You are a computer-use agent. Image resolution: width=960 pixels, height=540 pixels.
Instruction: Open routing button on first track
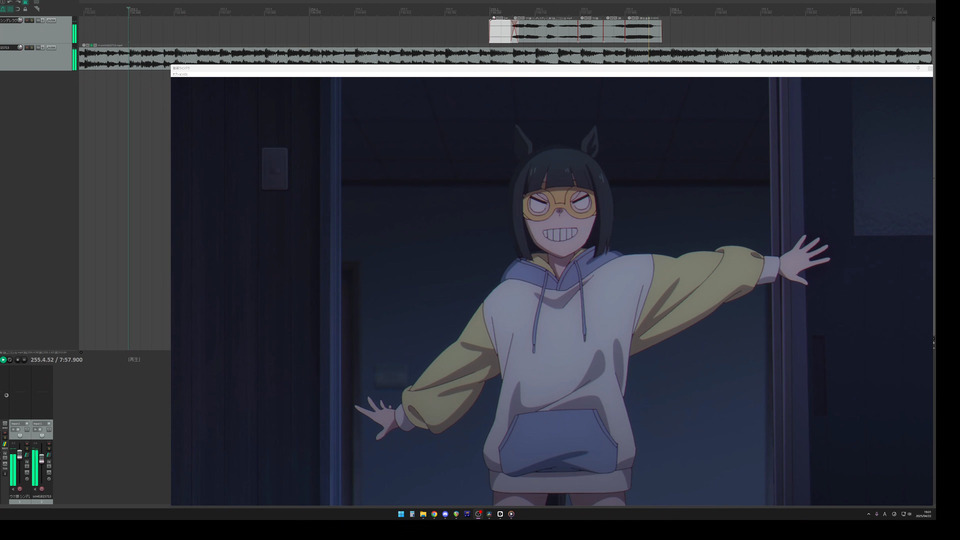pos(51,20)
